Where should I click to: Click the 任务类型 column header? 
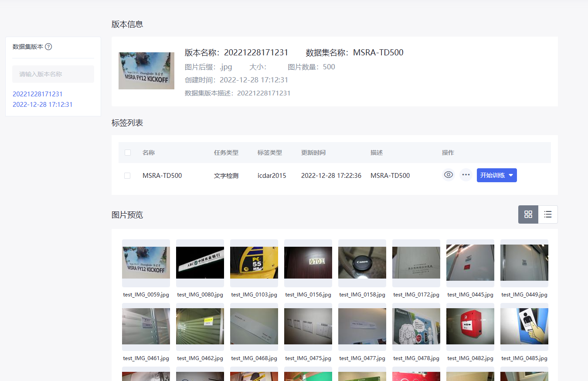pyautogui.click(x=226, y=153)
